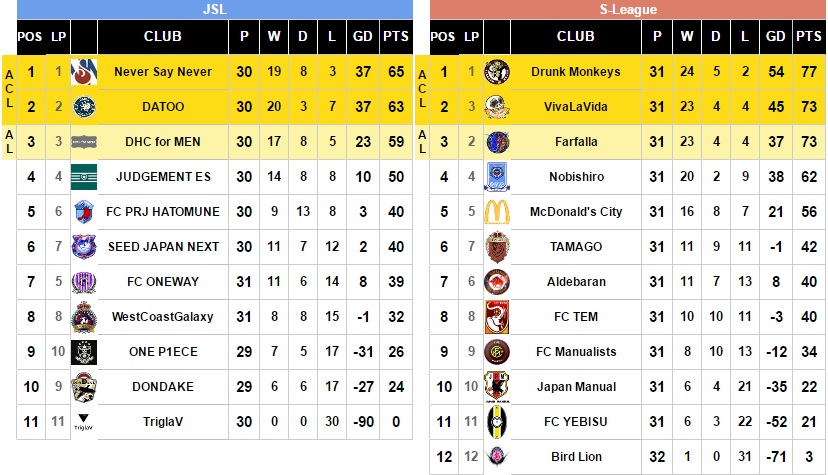Viewport: 828px width, 475px height.
Task: Click the JSL CLUB column header
Action: point(162,37)
